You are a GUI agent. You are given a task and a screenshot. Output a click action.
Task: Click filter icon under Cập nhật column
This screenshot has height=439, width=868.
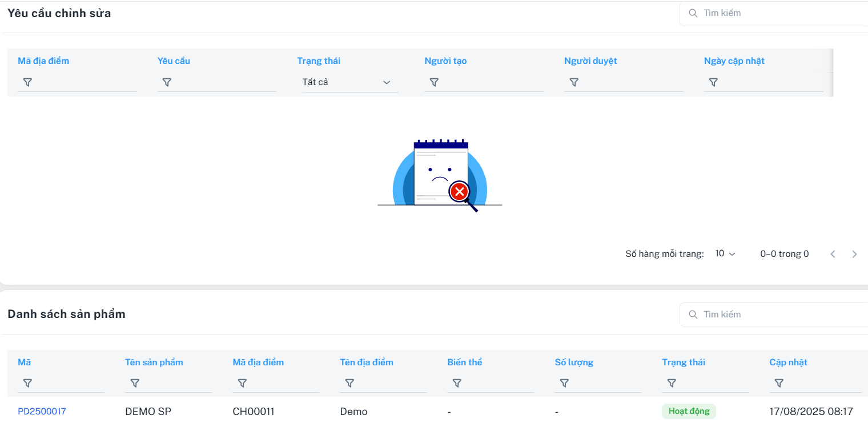pos(779,383)
